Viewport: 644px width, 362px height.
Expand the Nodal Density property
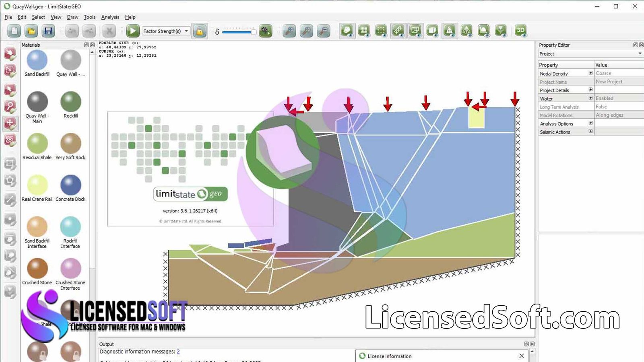pyautogui.click(x=590, y=73)
